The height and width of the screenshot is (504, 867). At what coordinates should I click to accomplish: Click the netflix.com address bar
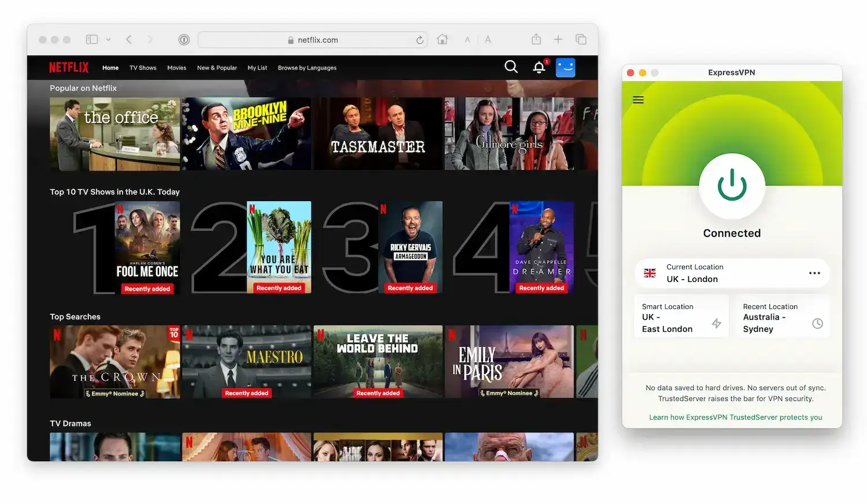[x=313, y=40]
